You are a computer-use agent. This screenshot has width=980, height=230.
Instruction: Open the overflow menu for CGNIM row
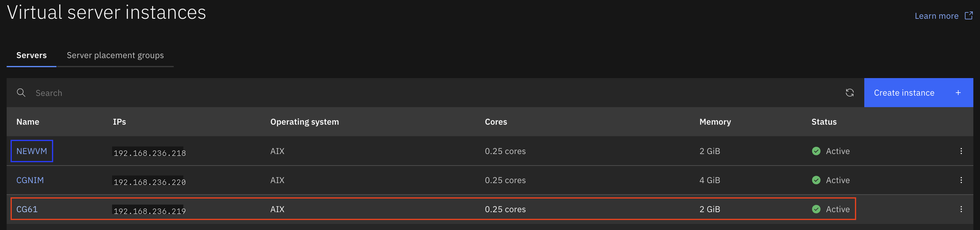pos(961,180)
